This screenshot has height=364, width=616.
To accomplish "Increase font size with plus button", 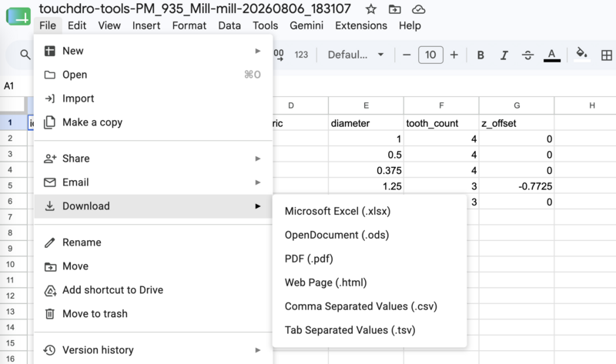I will point(454,55).
